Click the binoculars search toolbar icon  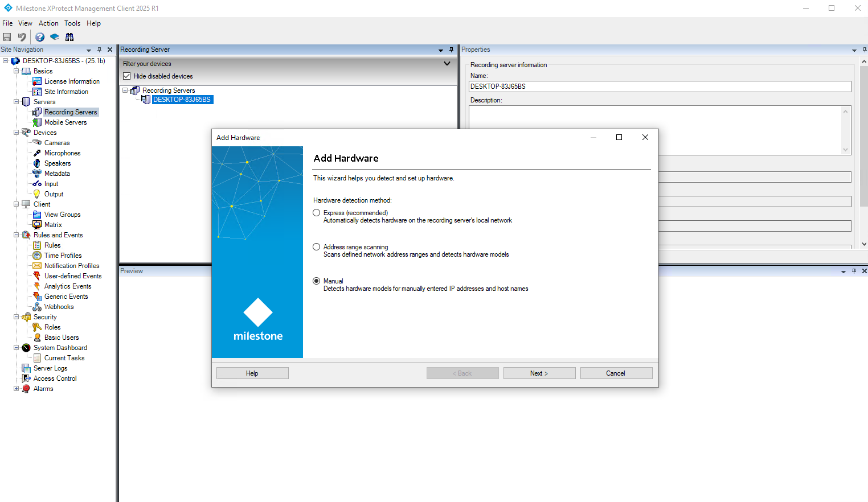coord(69,37)
